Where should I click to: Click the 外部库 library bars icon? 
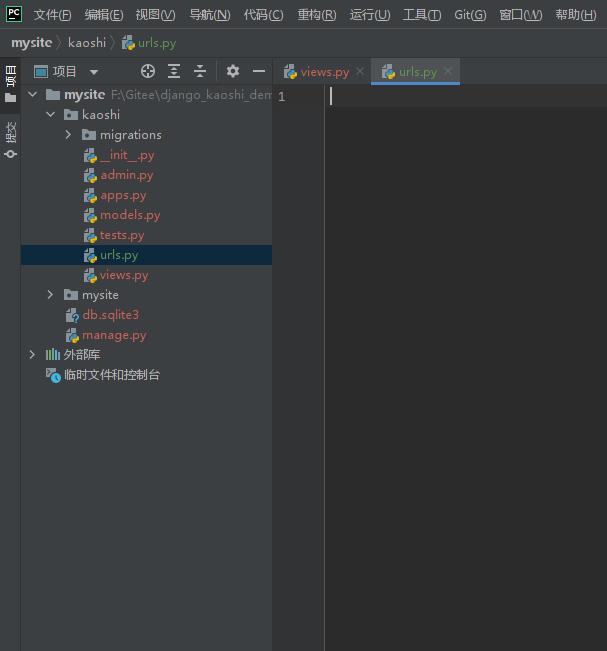pyautogui.click(x=53, y=355)
